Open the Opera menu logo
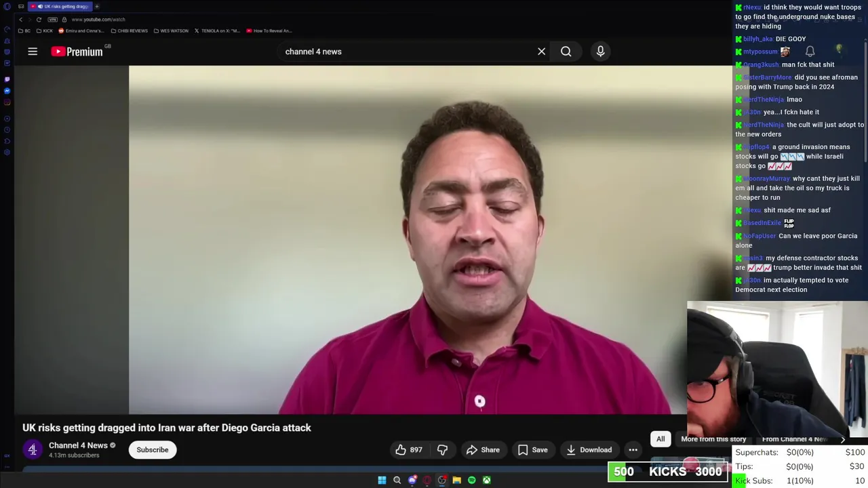 [7, 6]
